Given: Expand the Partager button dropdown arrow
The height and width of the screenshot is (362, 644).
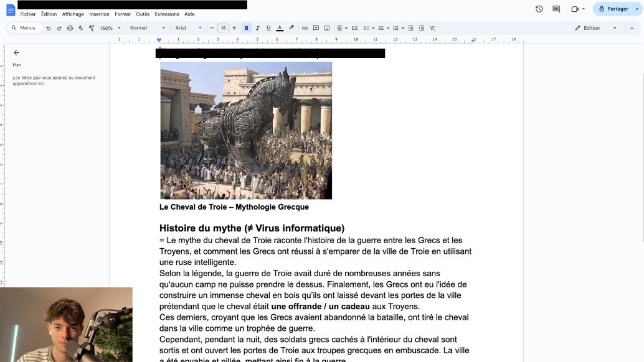Looking at the screenshot, I should point(637,9).
